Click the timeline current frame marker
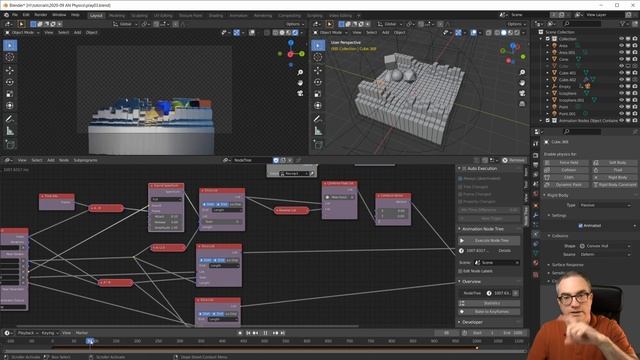 click(x=91, y=341)
